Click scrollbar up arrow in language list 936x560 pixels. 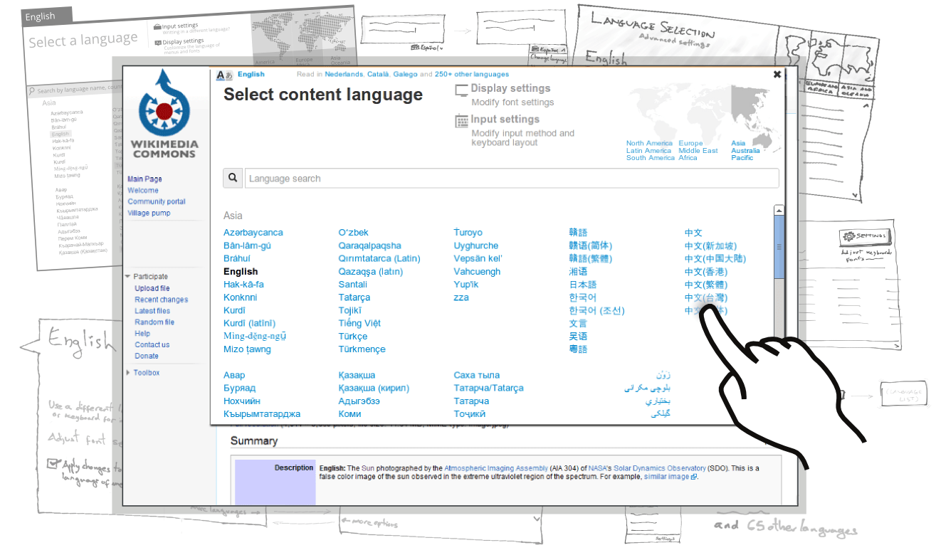779,211
